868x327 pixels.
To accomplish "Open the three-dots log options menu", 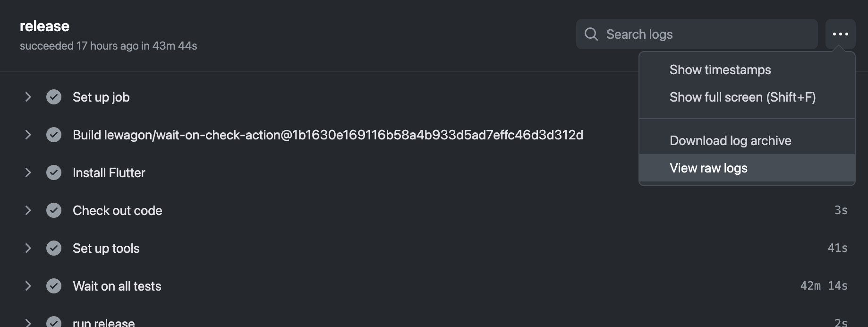I will (x=840, y=34).
